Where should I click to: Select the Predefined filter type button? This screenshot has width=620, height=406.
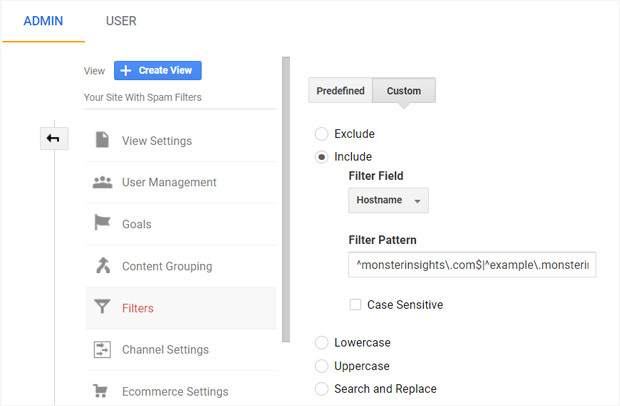pos(340,91)
